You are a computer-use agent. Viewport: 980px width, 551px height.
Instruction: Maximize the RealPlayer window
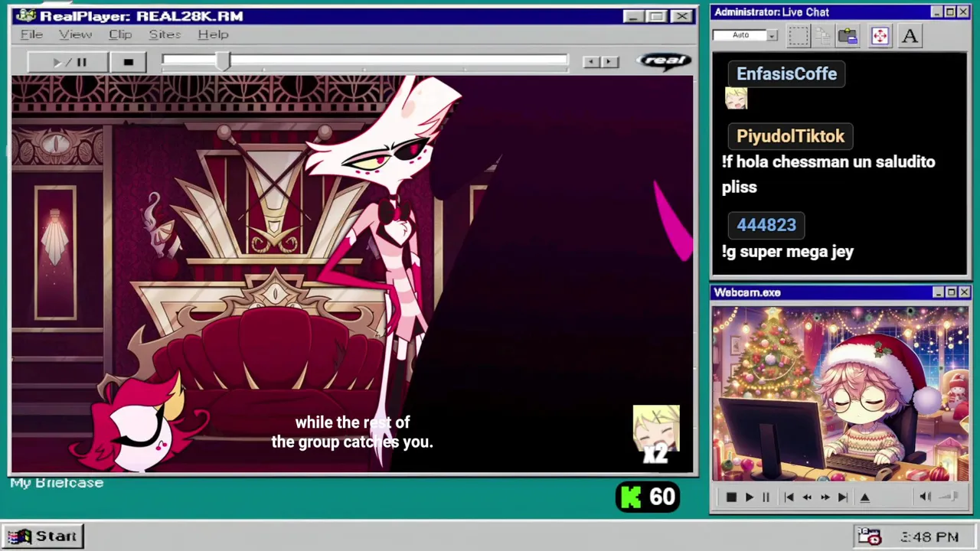656,16
